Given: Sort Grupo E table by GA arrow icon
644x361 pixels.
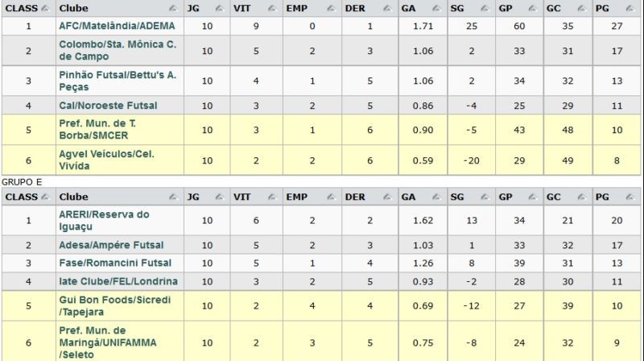Looking at the screenshot, I should [436, 197].
